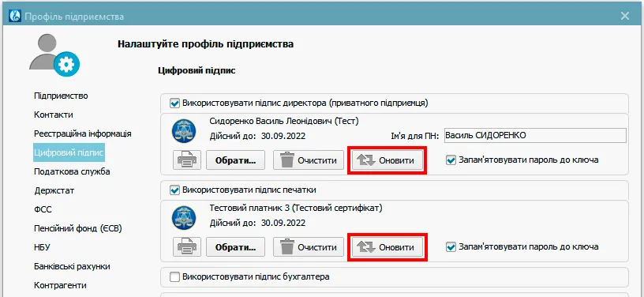This screenshot has height=297, width=644.
Task: Choose seal key via Обрати button
Action: pos(235,247)
